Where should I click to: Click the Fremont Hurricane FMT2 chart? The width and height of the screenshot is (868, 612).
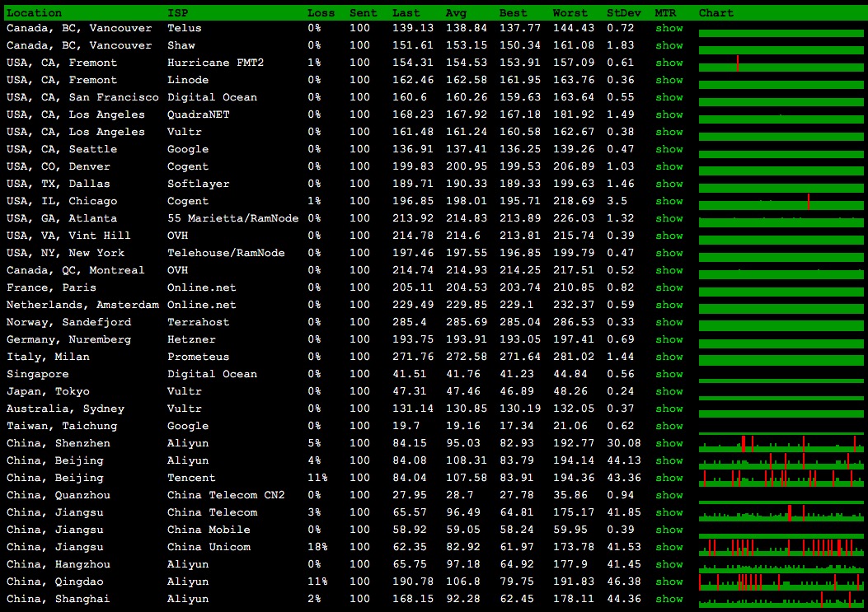click(x=781, y=63)
